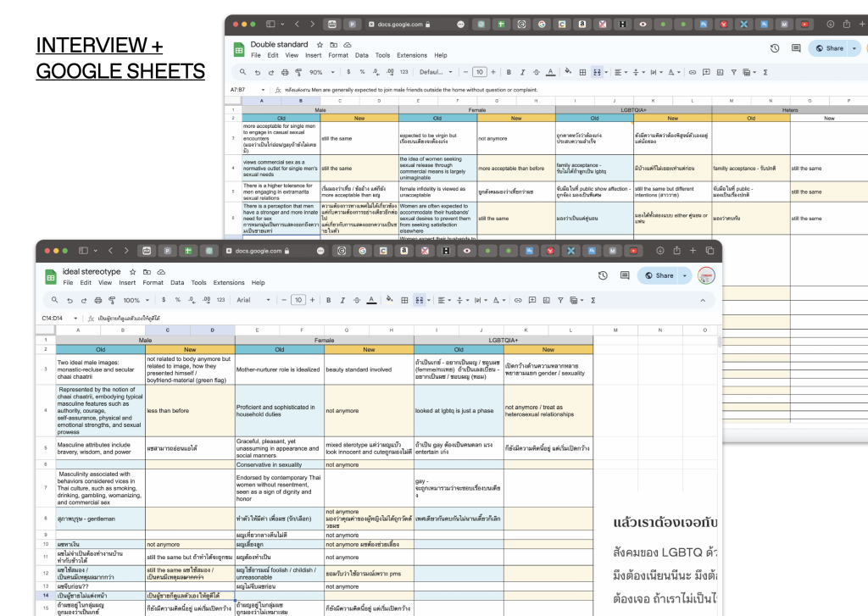Redo action in ideal stereotype sheet
This screenshot has height=616, width=868.
tap(84, 300)
